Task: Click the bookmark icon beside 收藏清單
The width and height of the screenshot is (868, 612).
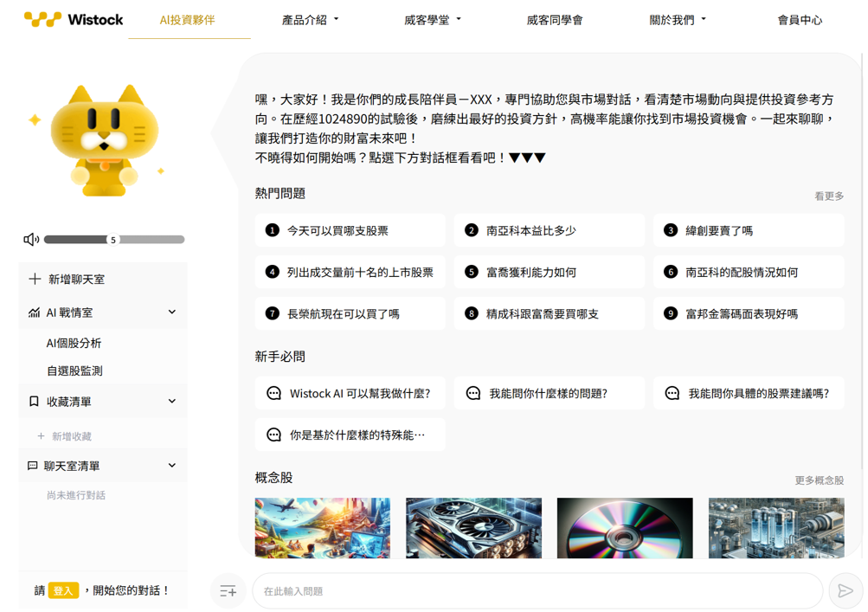Action: pos(34,402)
